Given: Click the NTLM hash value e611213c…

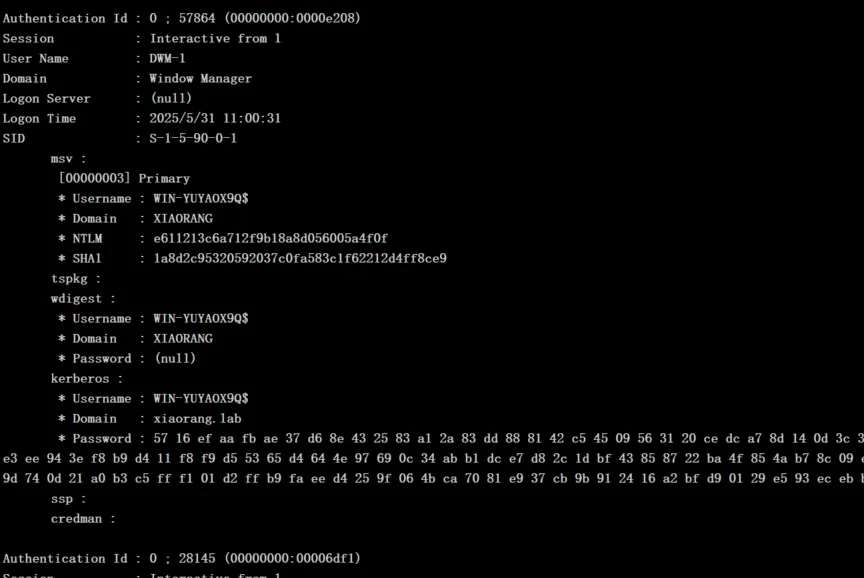Looking at the screenshot, I should tap(270, 238).
